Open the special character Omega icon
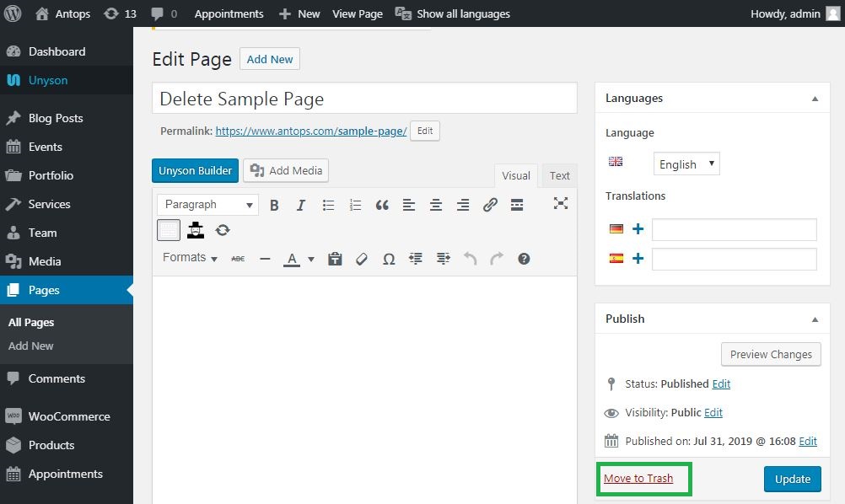845x504 pixels. point(389,259)
